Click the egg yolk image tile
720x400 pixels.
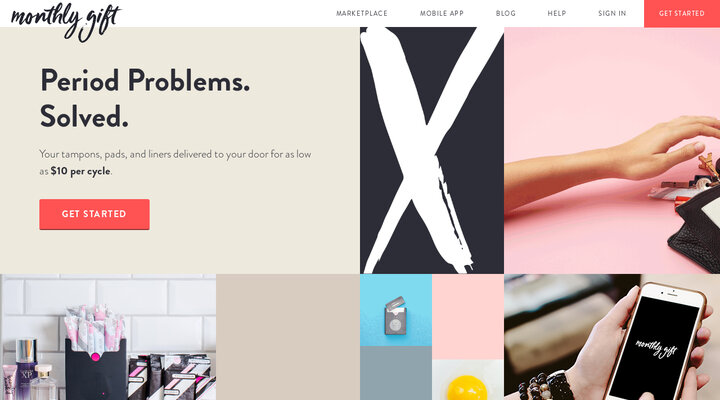click(x=468, y=380)
